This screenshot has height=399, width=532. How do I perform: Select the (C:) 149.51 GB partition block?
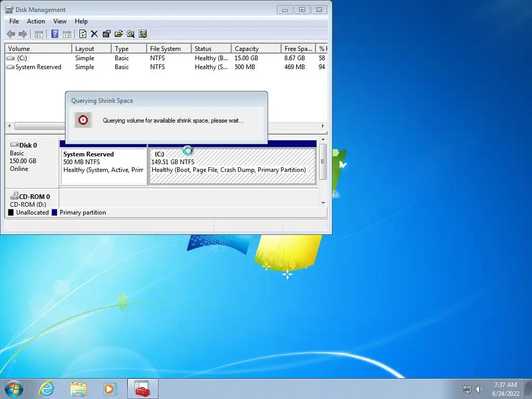point(232,166)
